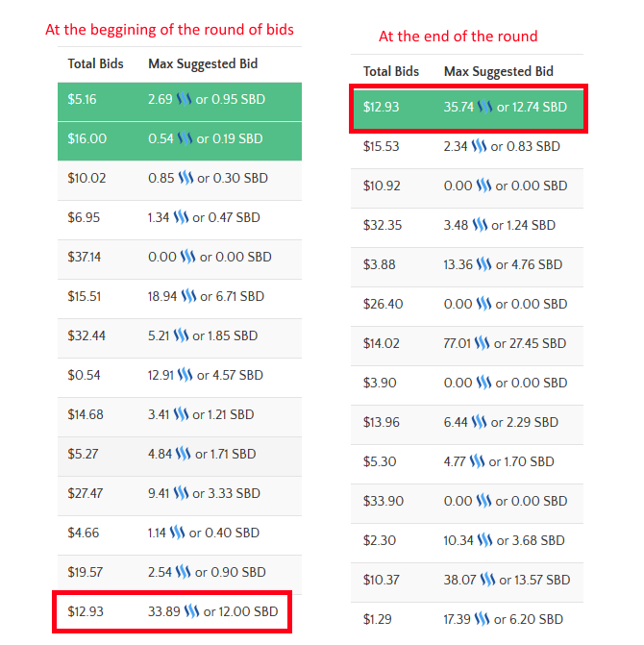644x645 pixels.
Task: Click the $32.35 total bids cell
Action: tap(383, 226)
